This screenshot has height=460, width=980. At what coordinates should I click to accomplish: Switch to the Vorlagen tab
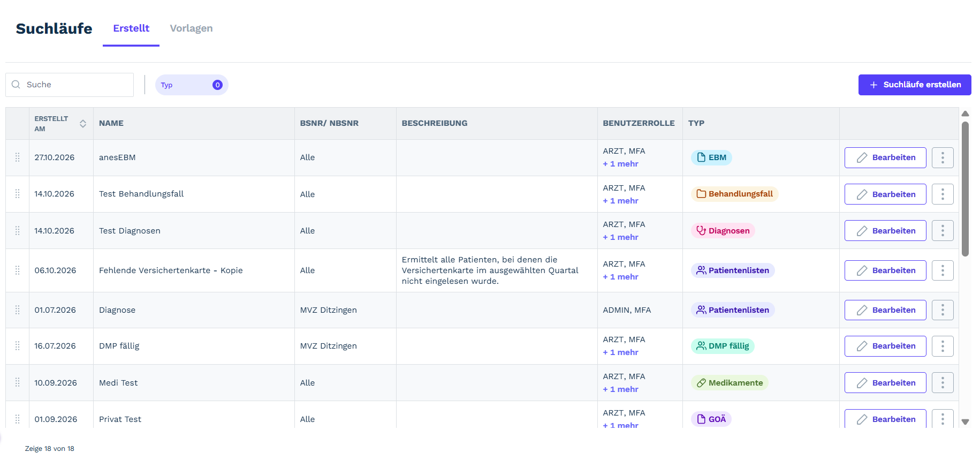tap(191, 28)
